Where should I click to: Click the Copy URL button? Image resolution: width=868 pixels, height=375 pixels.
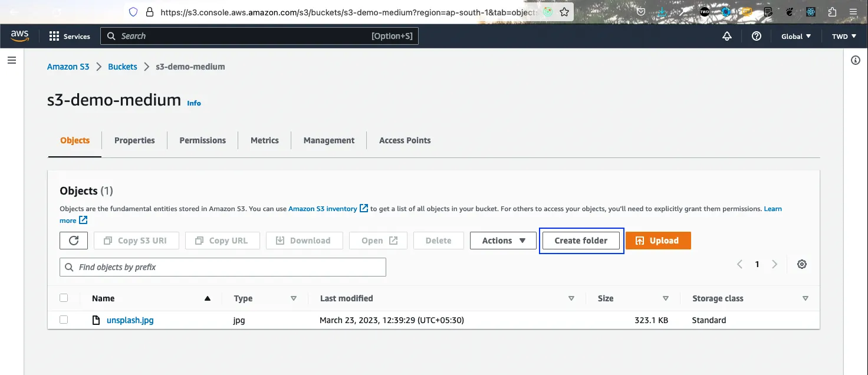[221, 241]
